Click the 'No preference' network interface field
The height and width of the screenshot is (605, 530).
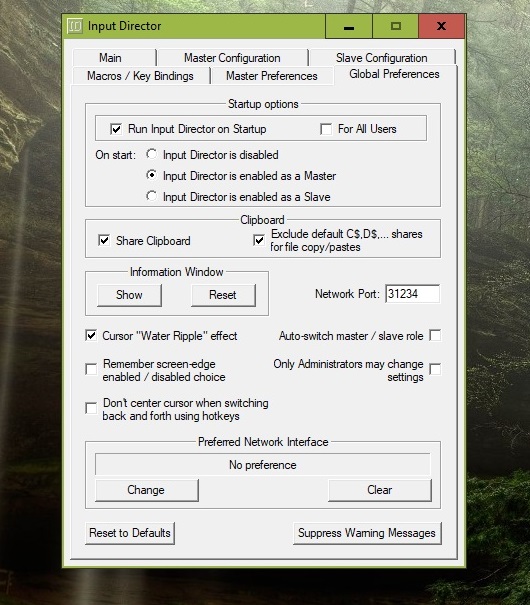coord(263,465)
